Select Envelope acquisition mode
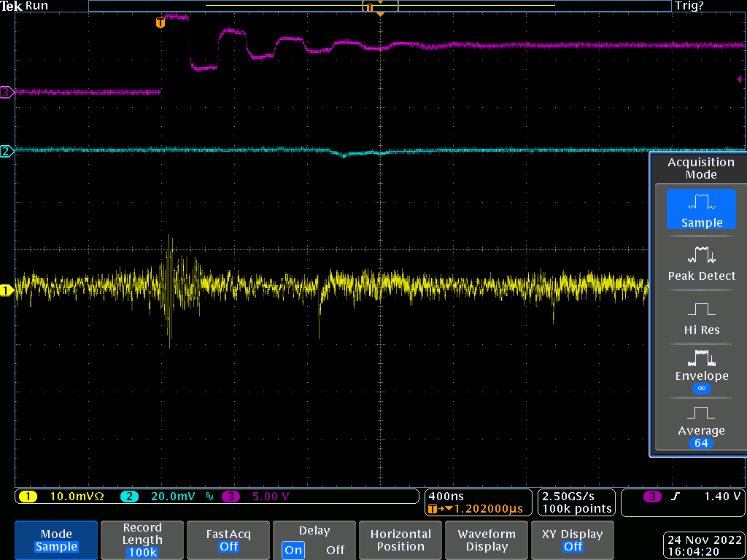 click(x=701, y=370)
